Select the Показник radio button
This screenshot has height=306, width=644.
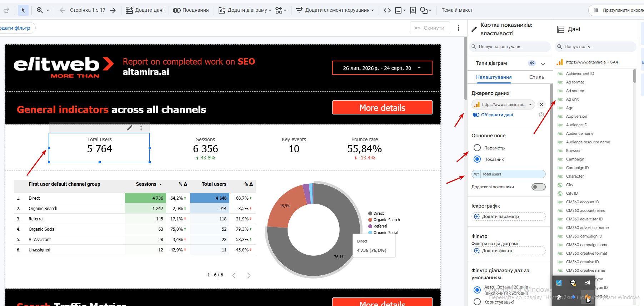click(x=477, y=159)
